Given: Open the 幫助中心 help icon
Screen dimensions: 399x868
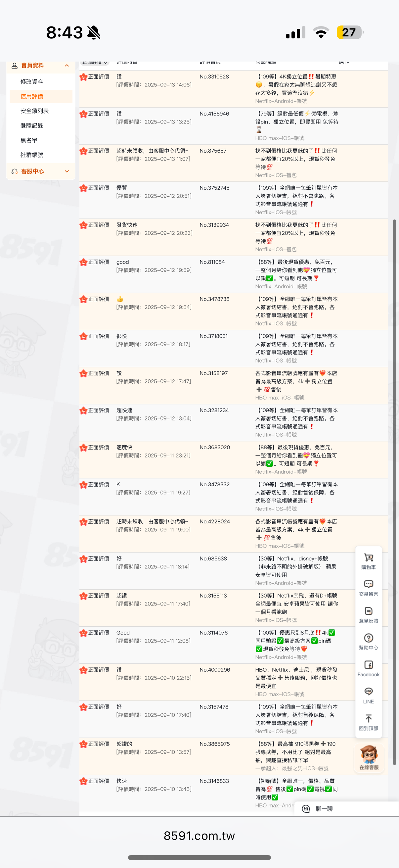Looking at the screenshot, I should [x=368, y=641].
